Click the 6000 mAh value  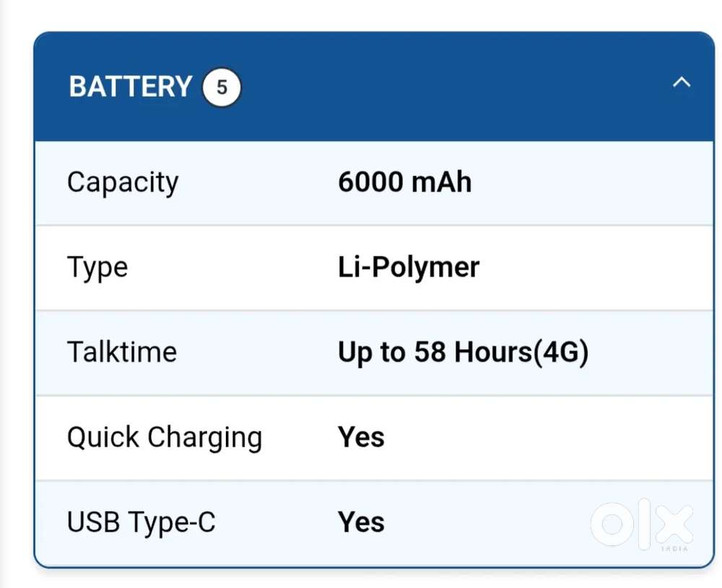click(405, 183)
